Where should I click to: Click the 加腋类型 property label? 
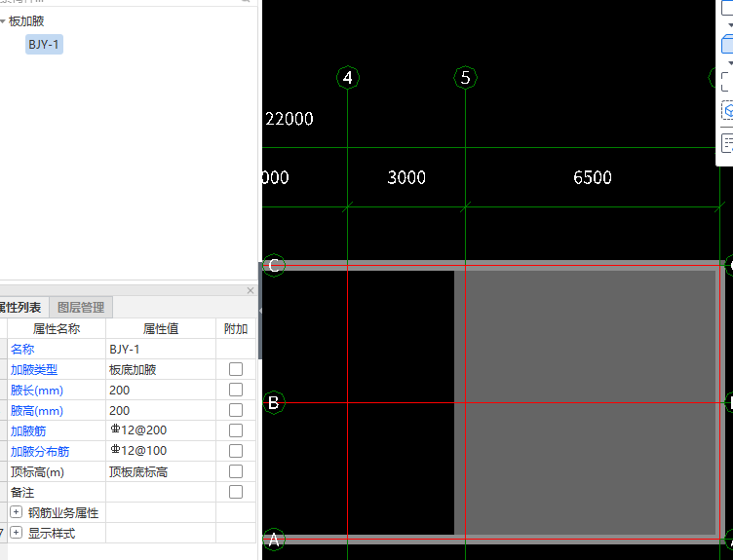coord(34,369)
